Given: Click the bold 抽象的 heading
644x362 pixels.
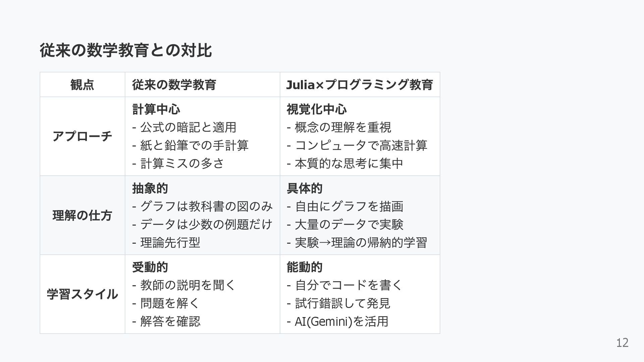Looking at the screenshot, I should [150, 188].
